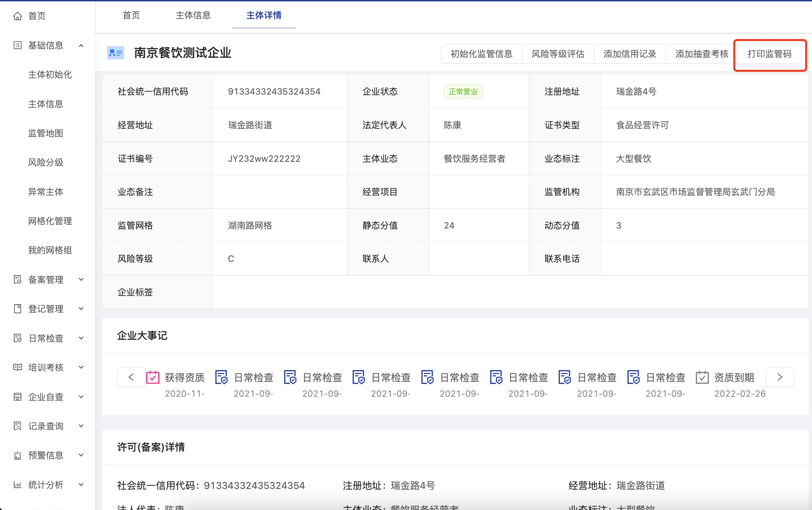Click the home icon in sidebar
This screenshot has width=812, height=510.
pyautogui.click(x=18, y=16)
